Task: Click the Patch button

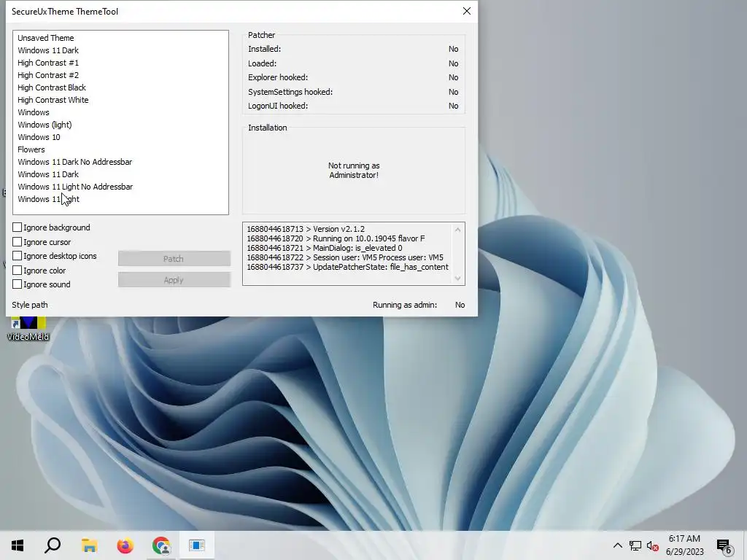Action: pyautogui.click(x=174, y=259)
